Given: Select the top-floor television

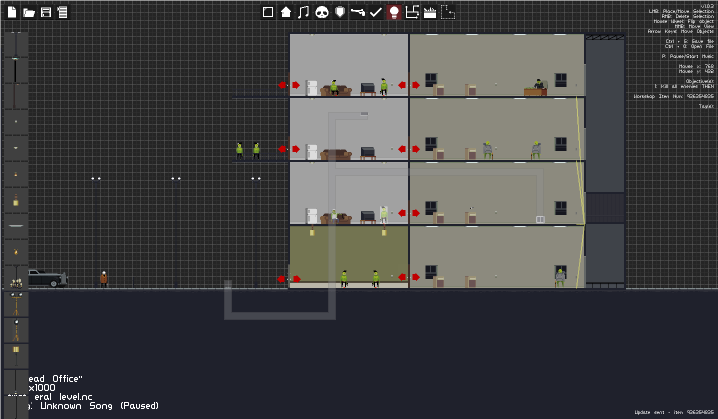Looking at the screenshot, I should coord(368,88).
